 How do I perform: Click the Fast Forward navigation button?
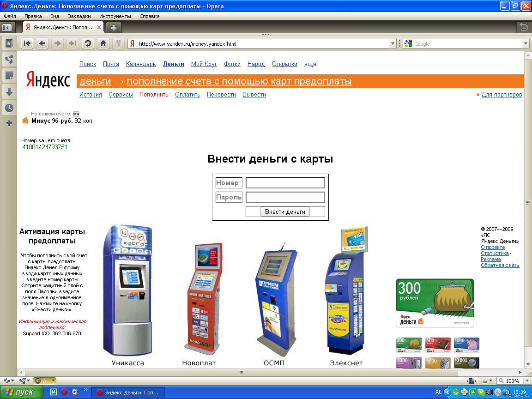[72, 43]
